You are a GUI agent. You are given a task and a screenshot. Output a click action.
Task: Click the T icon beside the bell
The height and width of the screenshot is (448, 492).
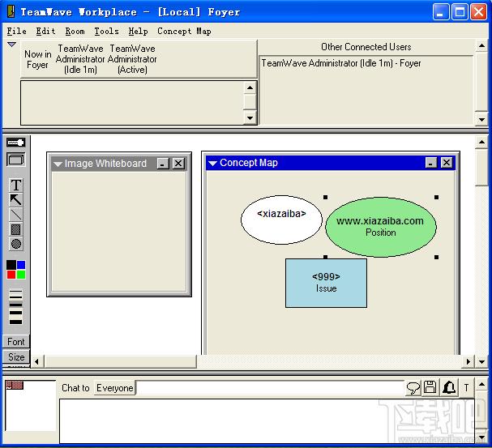pos(467,388)
